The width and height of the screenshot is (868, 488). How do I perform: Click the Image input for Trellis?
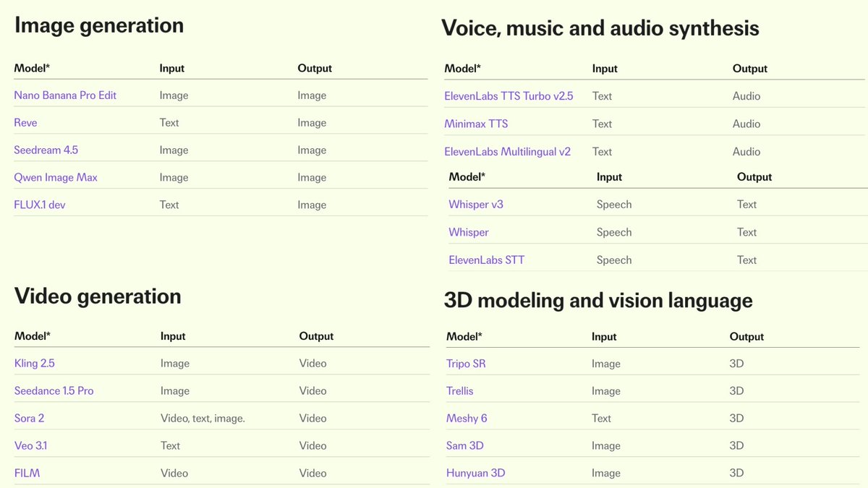click(606, 391)
